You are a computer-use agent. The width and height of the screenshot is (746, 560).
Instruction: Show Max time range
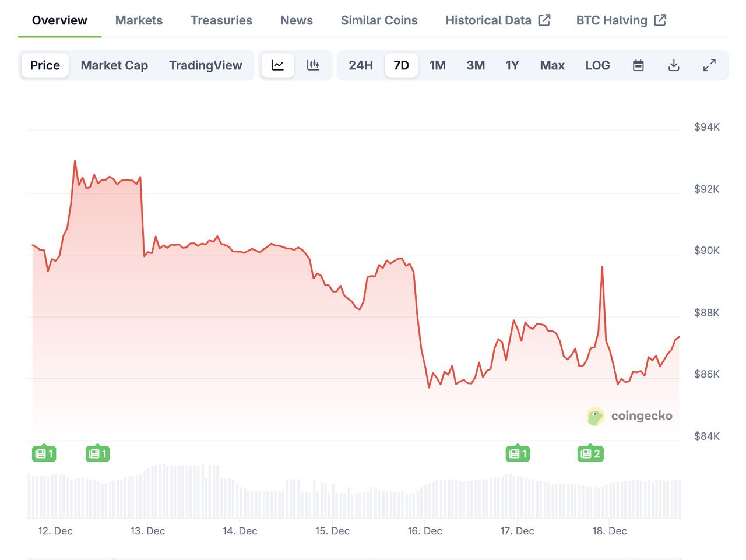(x=552, y=65)
